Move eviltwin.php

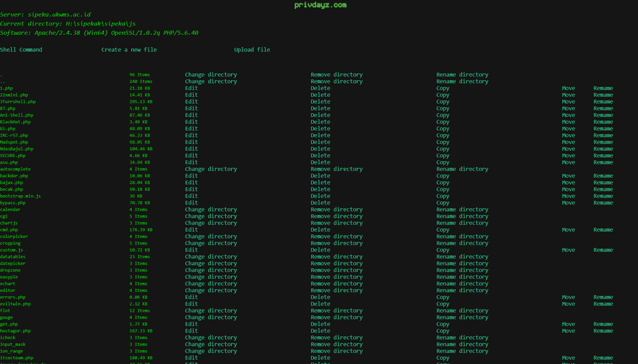coord(568,304)
